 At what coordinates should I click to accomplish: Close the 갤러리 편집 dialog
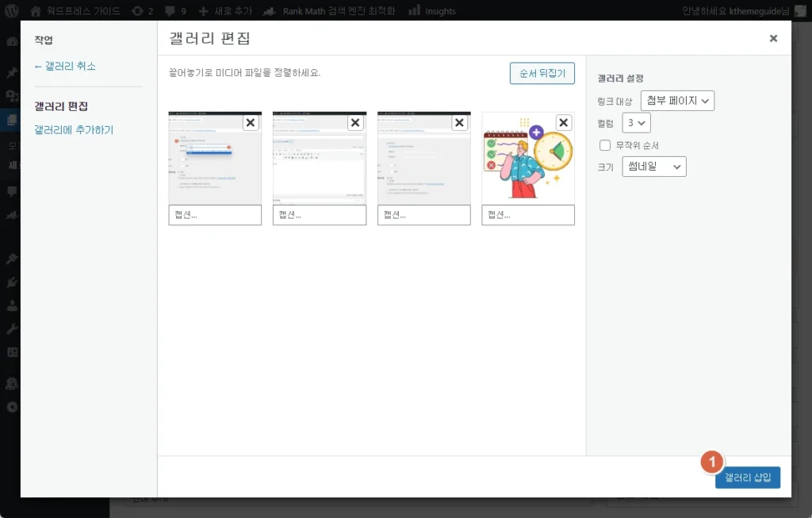point(773,38)
